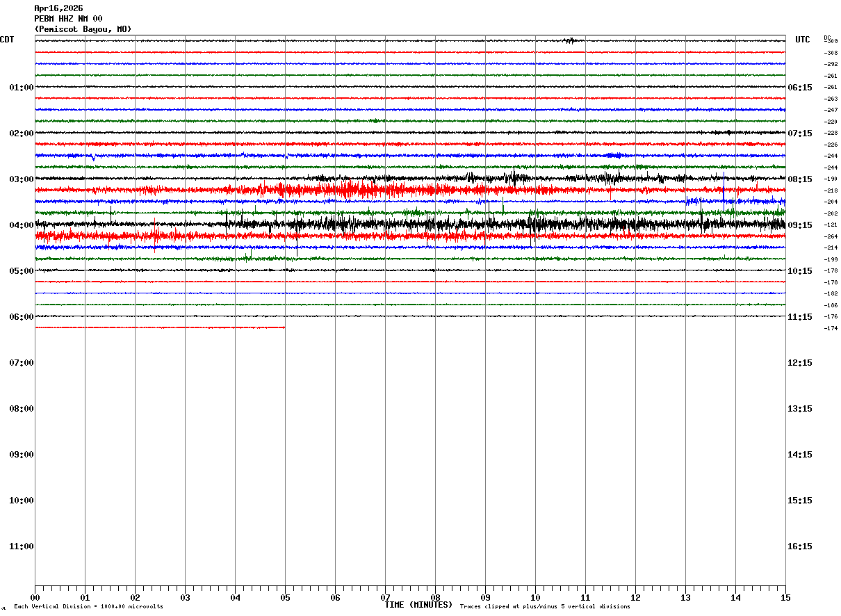The width and height of the screenshot is (841, 616).
Task: Click the DC offset value -263
Action: (831, 99)
